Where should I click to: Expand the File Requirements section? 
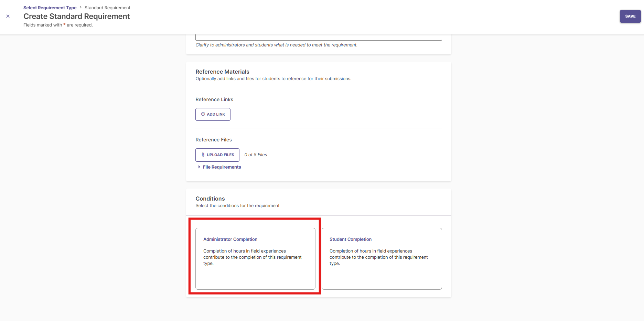pos(219,167)
